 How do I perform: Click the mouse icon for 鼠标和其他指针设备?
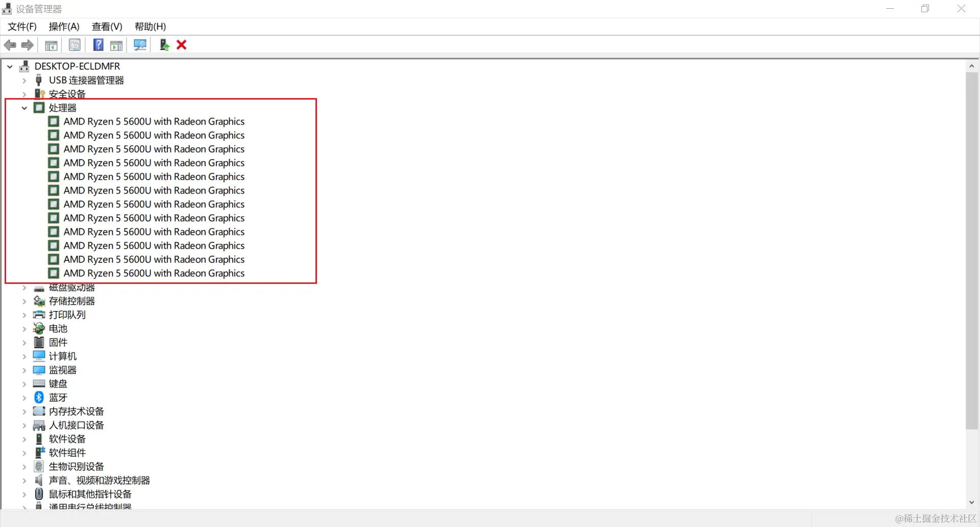tap(39, 494)
